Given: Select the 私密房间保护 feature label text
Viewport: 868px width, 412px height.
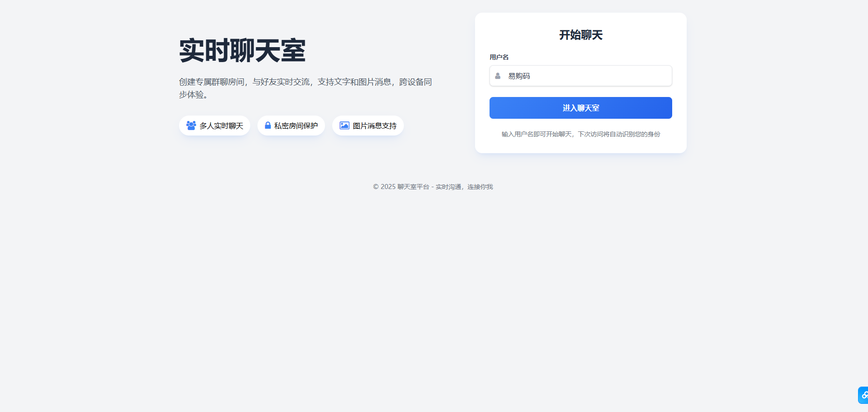Looking at the screenshot, I should [x=296, y=126].
